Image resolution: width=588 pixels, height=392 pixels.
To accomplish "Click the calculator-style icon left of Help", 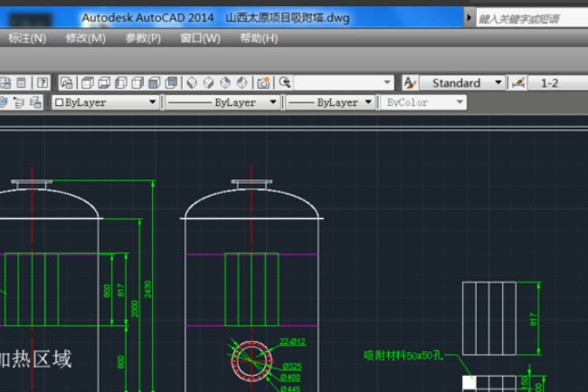I will [22, 83].
